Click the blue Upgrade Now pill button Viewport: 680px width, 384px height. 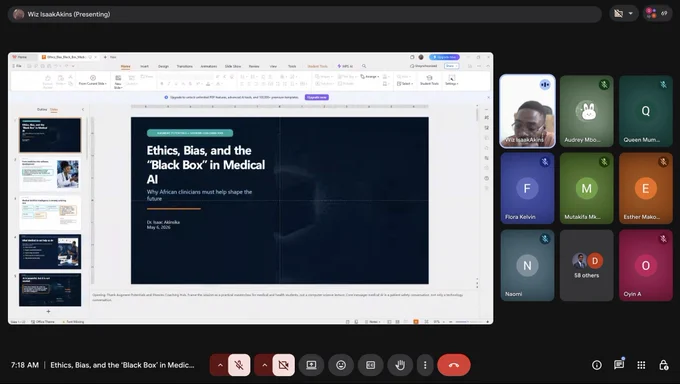(x=444, y=57)
